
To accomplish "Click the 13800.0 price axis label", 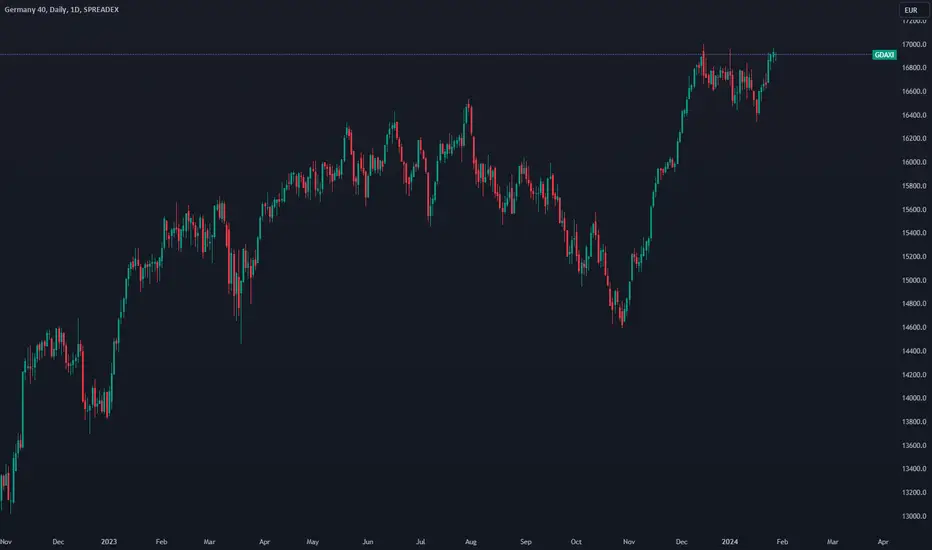I will 914,422.
